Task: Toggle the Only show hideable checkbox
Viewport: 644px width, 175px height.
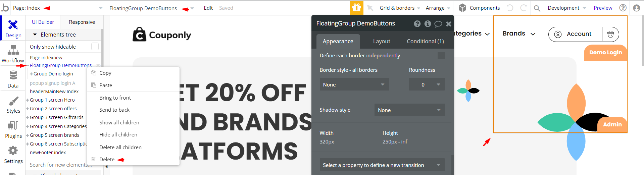Action: [95, 47]
